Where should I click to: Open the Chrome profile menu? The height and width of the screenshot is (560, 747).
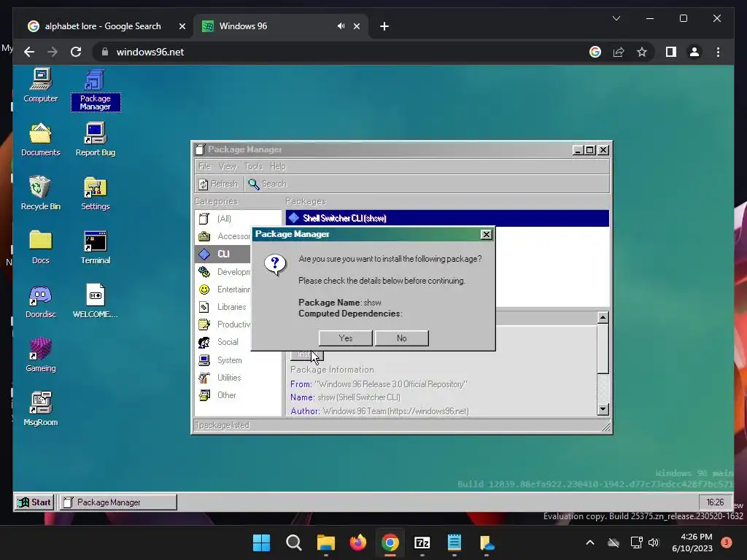[x=694, y=52]
